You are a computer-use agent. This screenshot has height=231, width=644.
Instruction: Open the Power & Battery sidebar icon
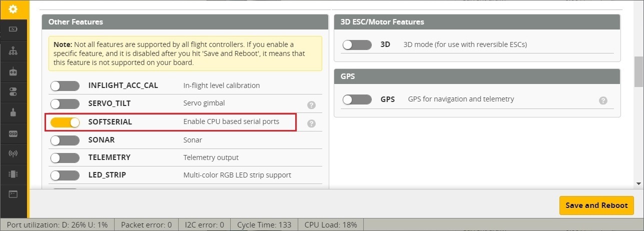point(13,29)
